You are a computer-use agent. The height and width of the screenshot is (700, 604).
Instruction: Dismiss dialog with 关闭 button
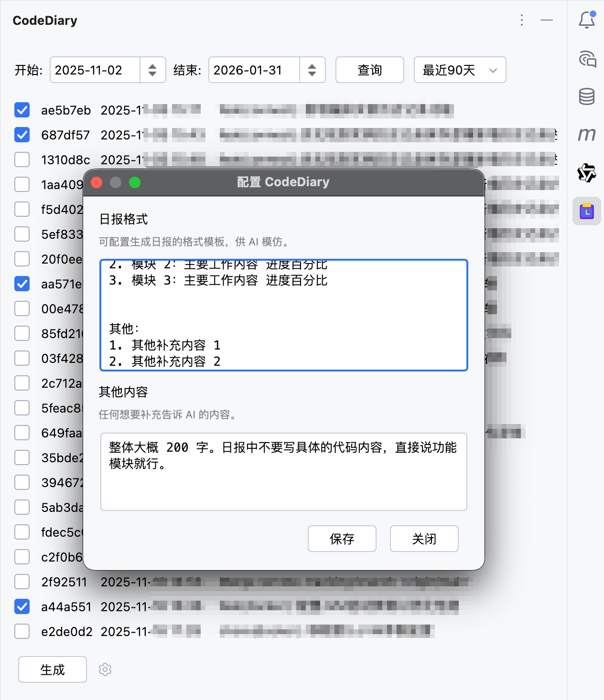click(x=424, y=539)
